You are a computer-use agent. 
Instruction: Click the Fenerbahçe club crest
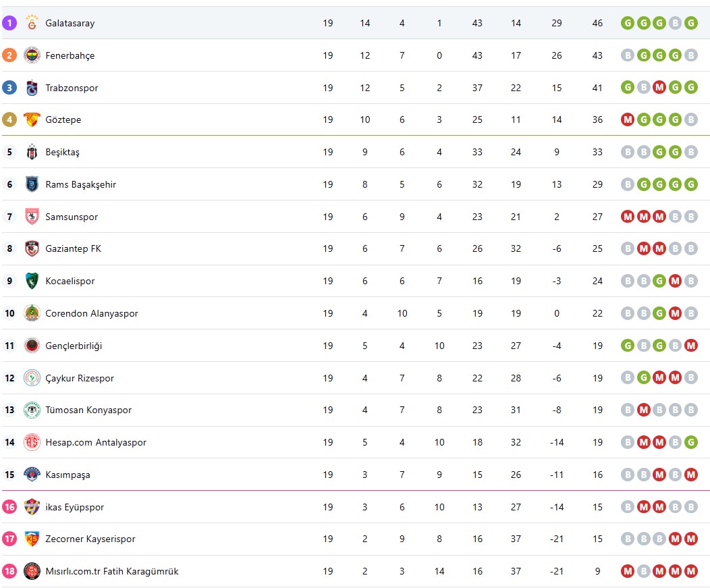32,55
